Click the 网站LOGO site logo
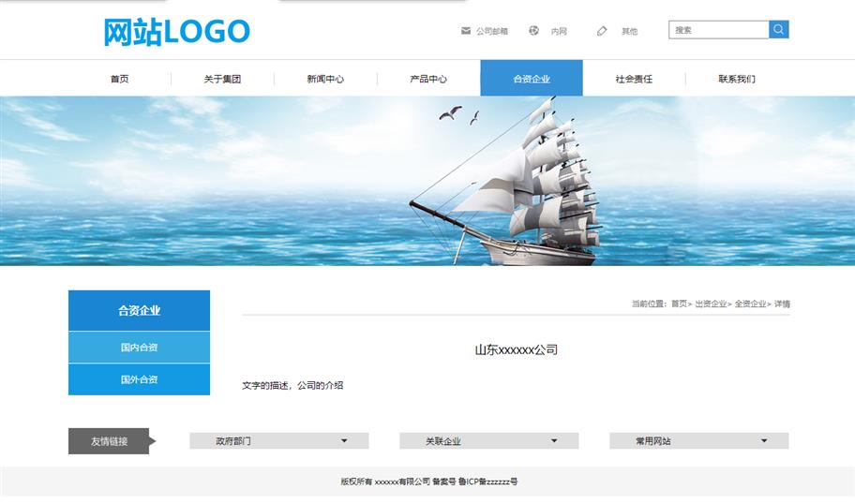 point(176,32)
